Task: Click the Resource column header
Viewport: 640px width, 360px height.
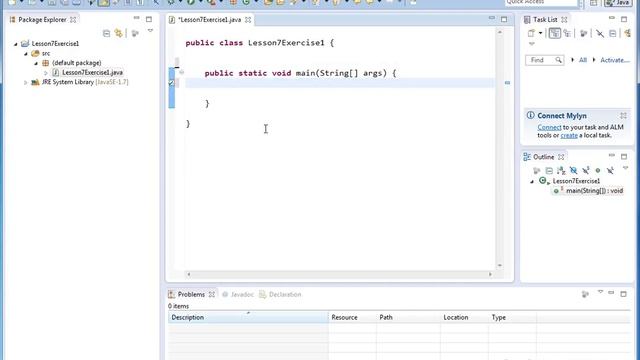Action: (x=352, y=317)
